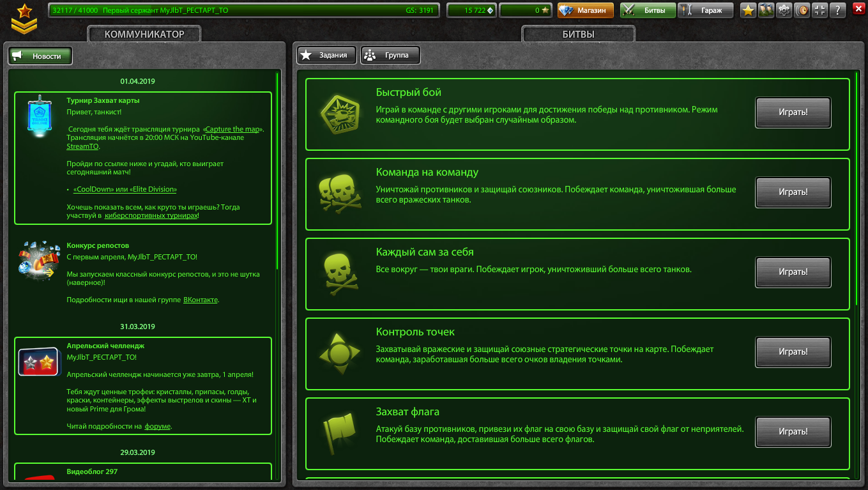Open settings via the gear icon
This screenshot has height=490, width=868.
click(x=784, y=10)
